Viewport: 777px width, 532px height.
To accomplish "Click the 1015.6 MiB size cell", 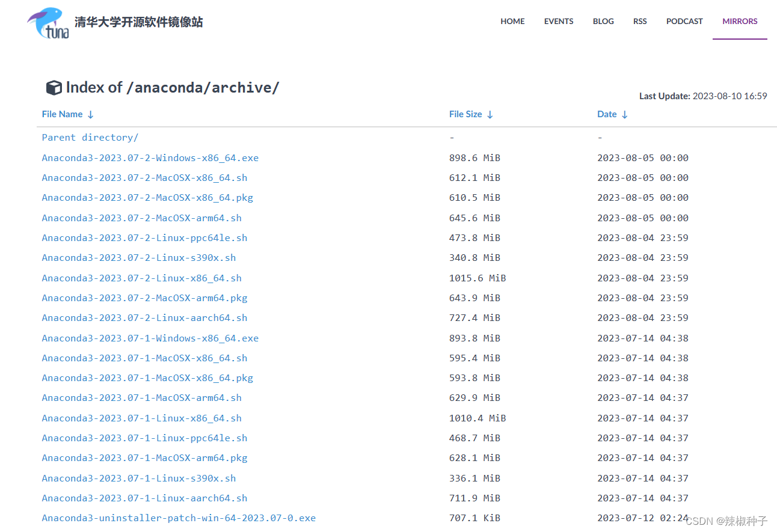I will (478, 278).
